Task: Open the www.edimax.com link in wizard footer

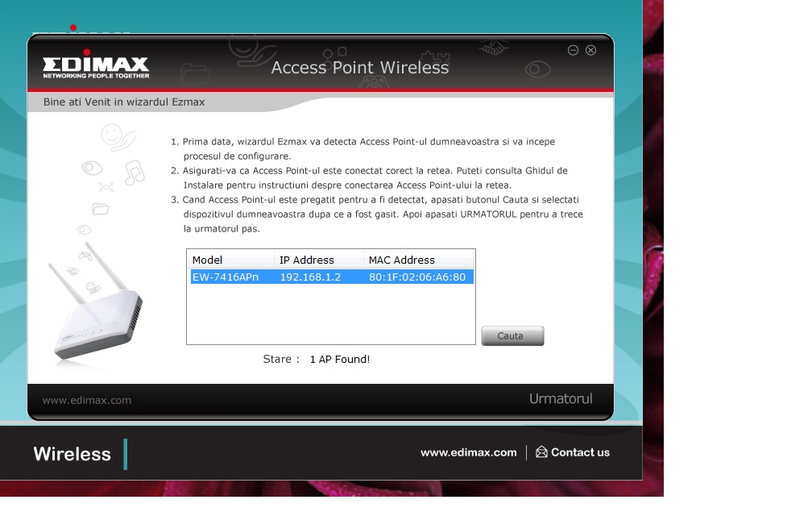Action: click(x=86, y=400)
